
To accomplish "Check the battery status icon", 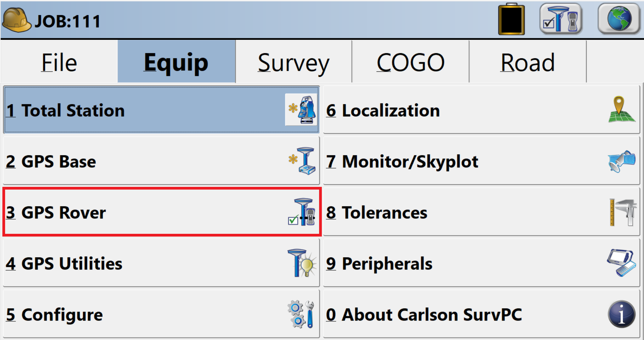I will [511, 19].
